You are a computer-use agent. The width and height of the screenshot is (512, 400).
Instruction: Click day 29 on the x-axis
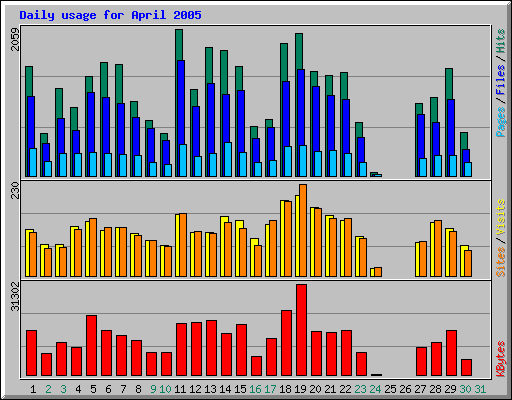pos(450,389)
